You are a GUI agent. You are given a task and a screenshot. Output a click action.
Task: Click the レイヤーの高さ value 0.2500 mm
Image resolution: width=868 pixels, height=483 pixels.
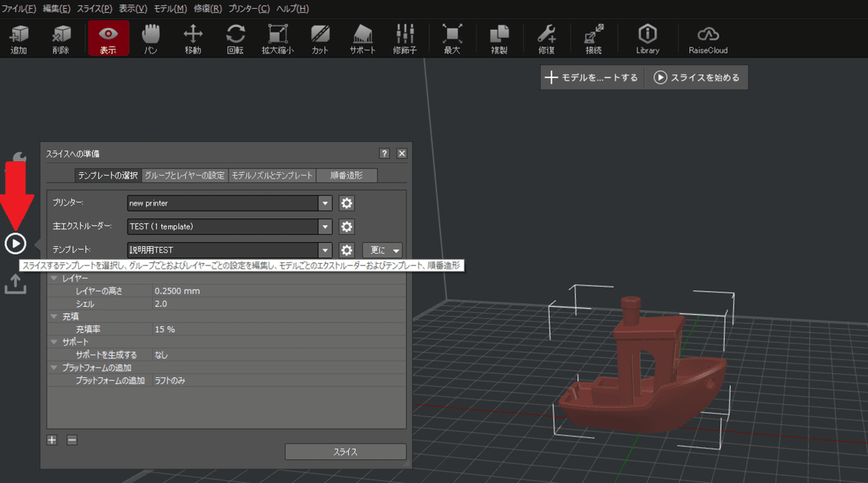[177, 291]
